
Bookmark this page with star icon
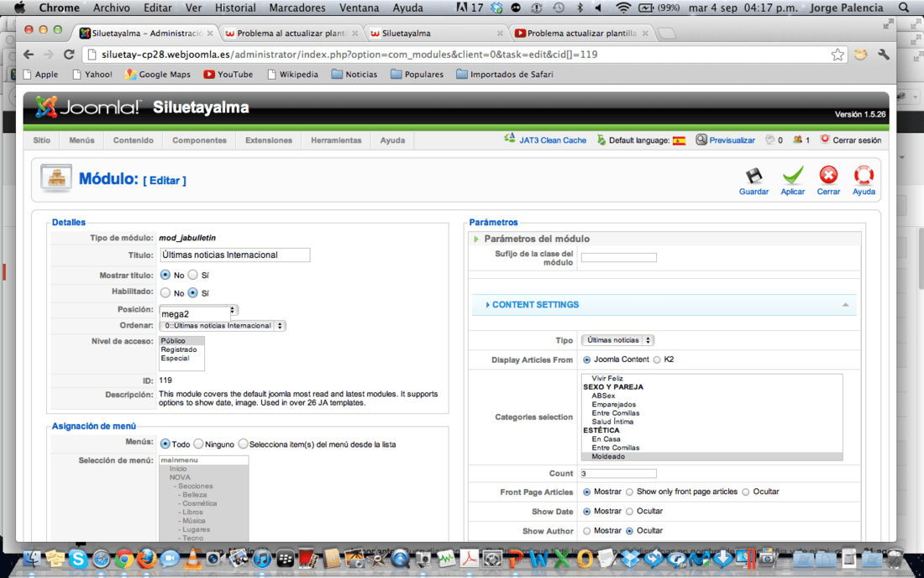click(837, 55)
